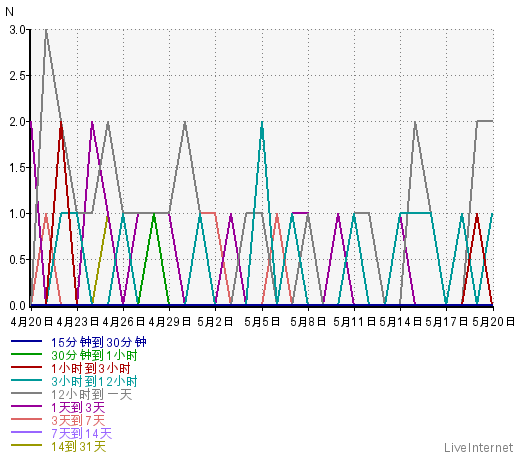This screenshot has width=520, height=457.
Task: Click the purple 1天到3天 legend swatch
Action: [26, 406]
